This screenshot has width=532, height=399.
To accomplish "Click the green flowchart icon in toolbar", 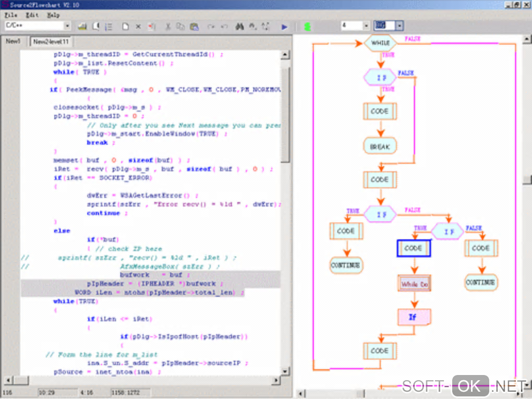I will coord(307,26).
